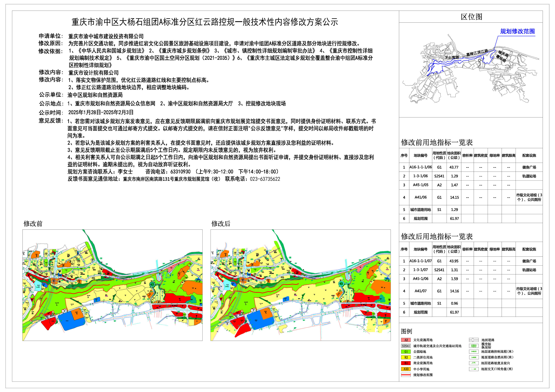Click the 地面交叉口转角值 legend symbol
This screenshot has height=392, width=555.
click(x=474, y=369)
